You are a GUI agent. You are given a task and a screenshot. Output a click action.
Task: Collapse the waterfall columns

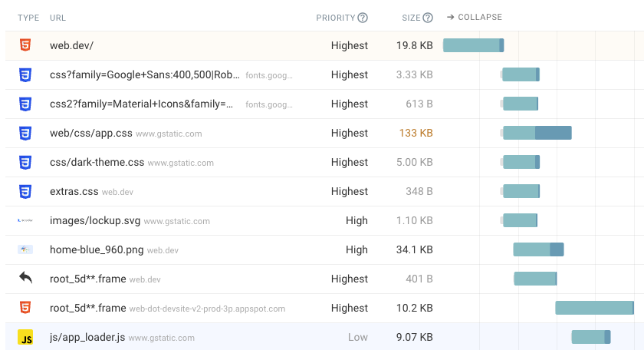(x=475, y=18)
